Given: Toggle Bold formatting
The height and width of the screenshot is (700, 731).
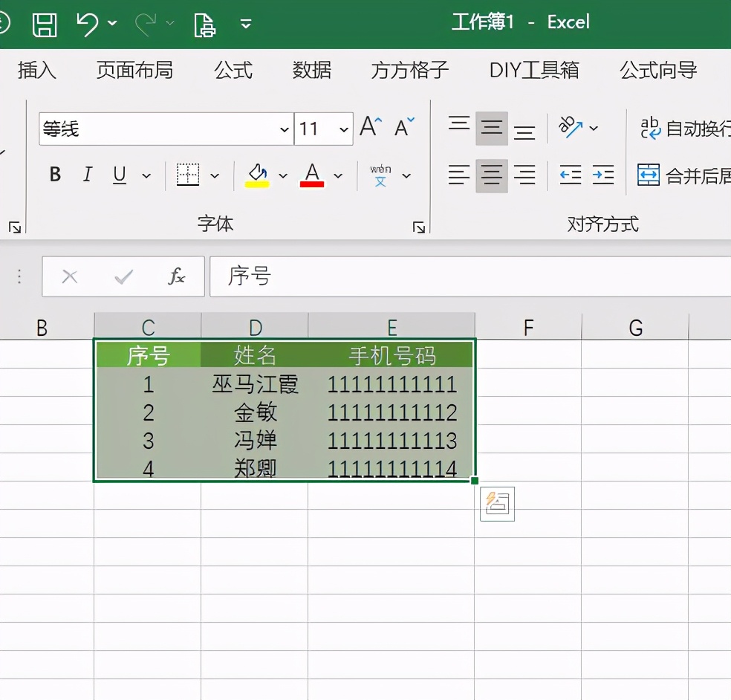Looking at the screenshot, I should pyautogui.click(x=55, y=175).
